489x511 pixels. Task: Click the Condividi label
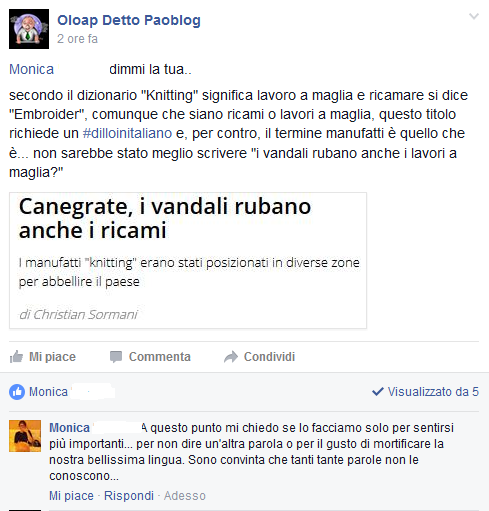click(x=269, y=357)
